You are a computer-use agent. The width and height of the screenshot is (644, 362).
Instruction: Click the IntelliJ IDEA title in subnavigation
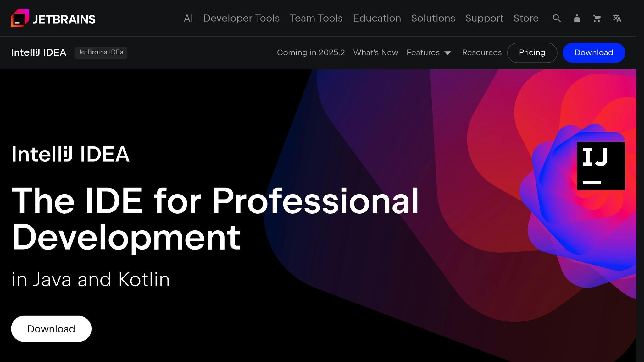39,52
